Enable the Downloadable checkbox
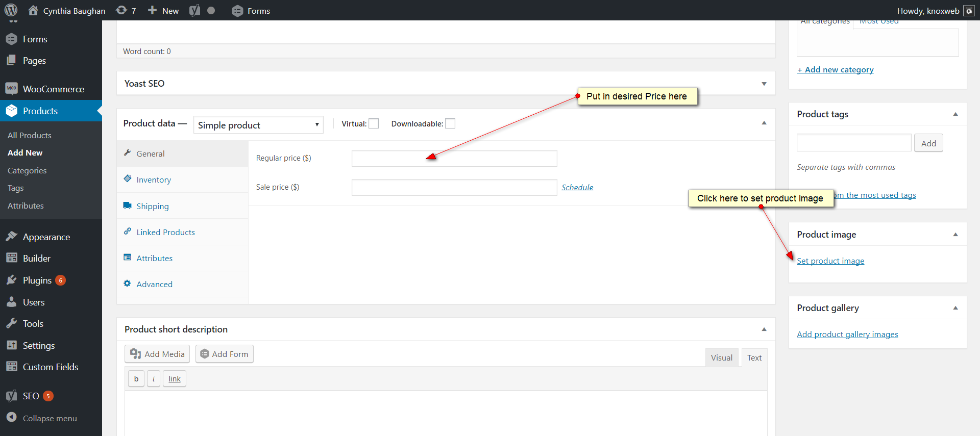The width and height of the screenshot is (980, 436). point(450,123)
